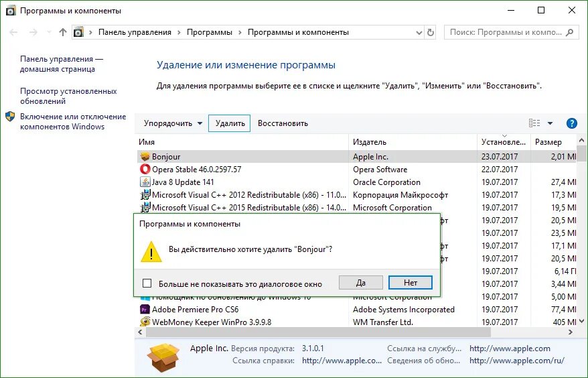Select the 'Adobe Premiere Pro CS6' row
The height and width of the screenshot is (378, 588).
click(x=356, y=310)
